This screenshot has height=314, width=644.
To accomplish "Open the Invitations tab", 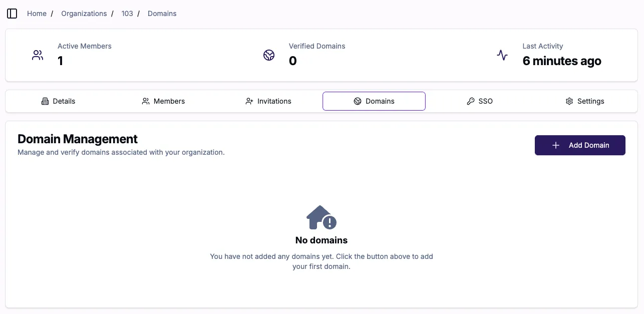I will [x=268, y=101].
